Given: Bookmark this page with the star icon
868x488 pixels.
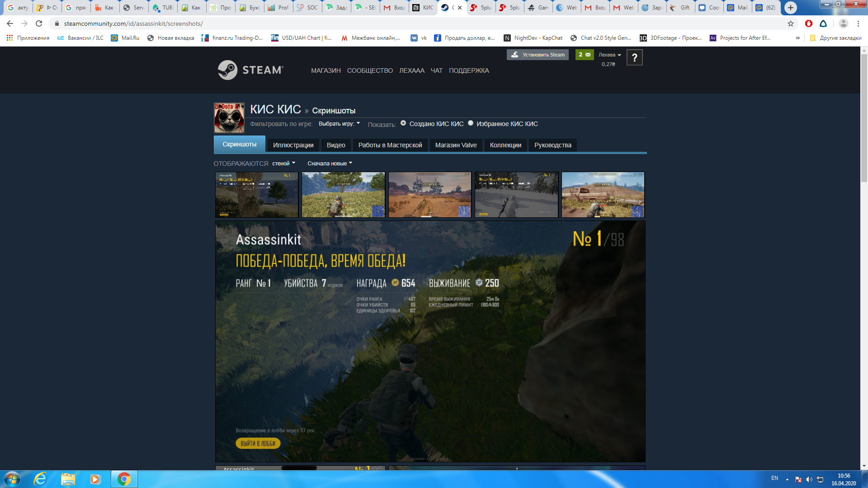Looking at the screenshot, I should pos(790,23).
